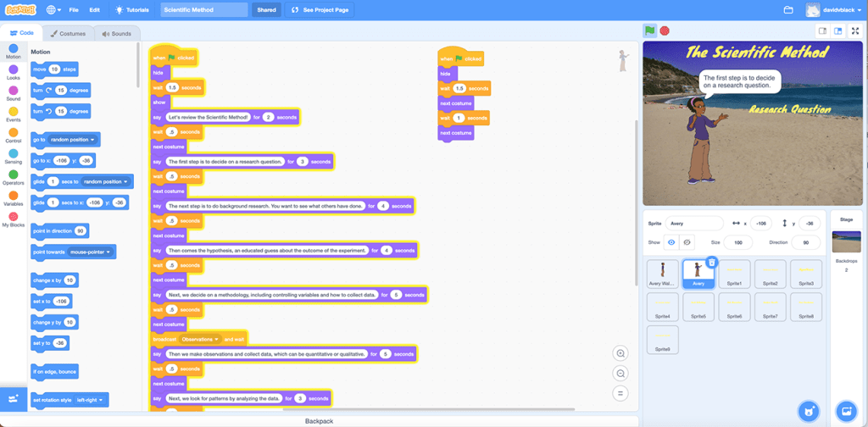
Task: Enter full screen stage mode
Action: (854, 30)
